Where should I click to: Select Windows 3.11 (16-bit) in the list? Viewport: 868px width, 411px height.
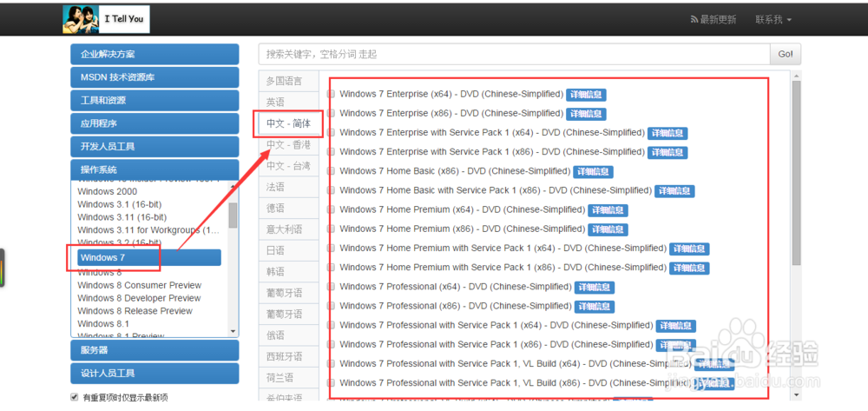point(122,217)
